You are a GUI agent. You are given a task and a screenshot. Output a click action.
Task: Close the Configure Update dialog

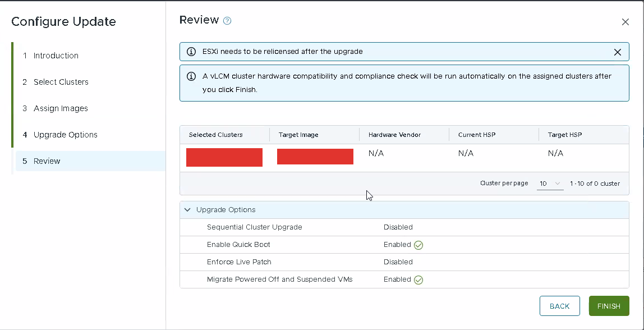[625, 22]
